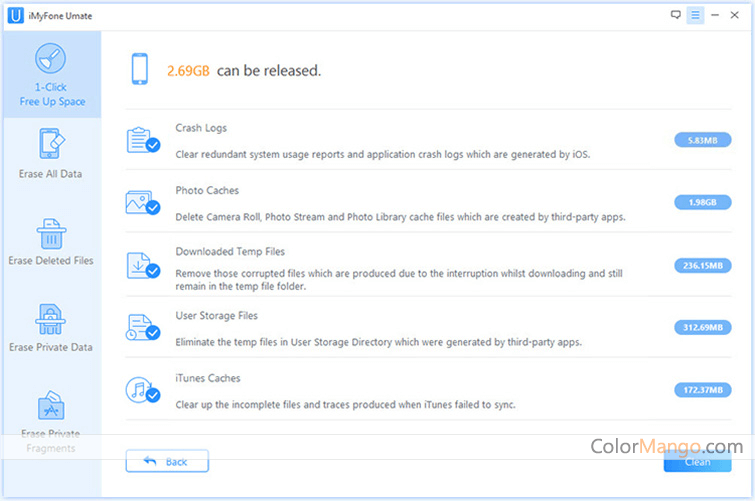Toggle the User Storage Files checkmark
Image resolution: width=755 pixels, height=501 pixels.
click(x=153, y=332)
